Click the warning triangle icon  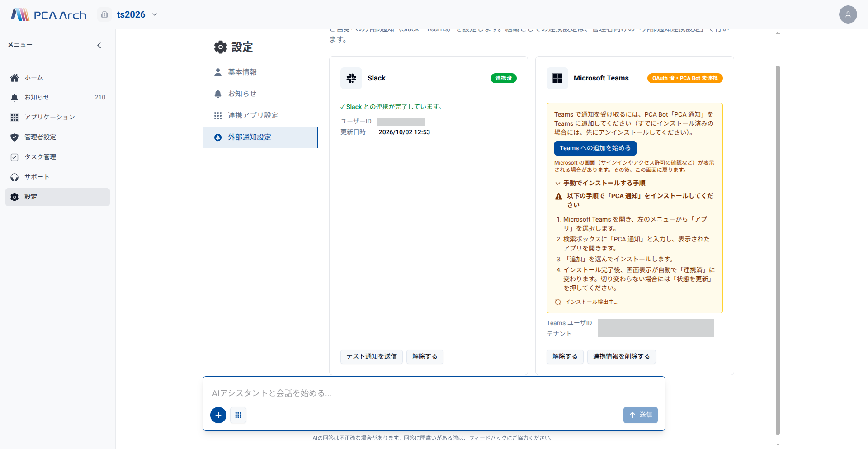pyautogui.click(x=559, y=196)
